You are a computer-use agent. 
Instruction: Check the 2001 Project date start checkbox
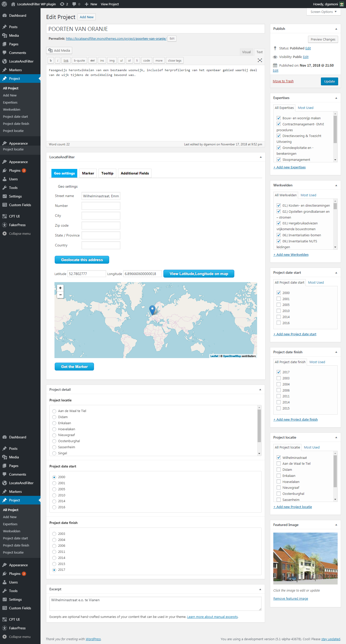coord(279,299)
